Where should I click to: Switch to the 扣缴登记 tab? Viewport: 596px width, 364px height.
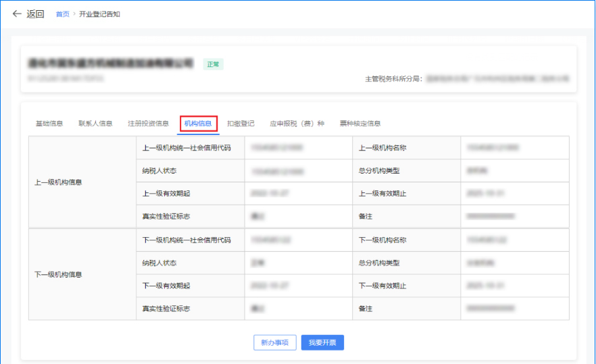coord(241,124)
